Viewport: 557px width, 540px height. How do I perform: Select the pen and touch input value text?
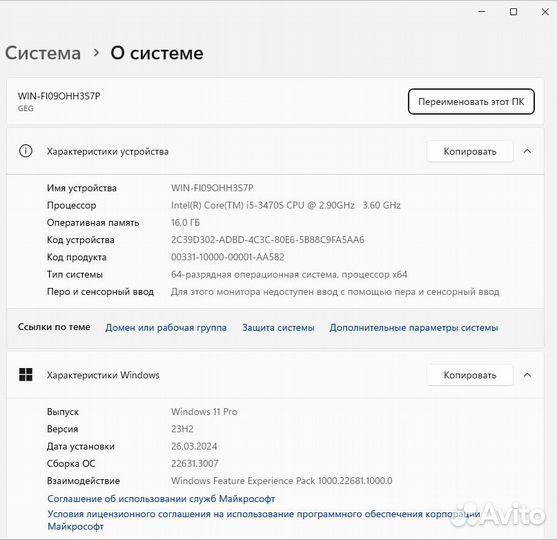click(335, 292)
